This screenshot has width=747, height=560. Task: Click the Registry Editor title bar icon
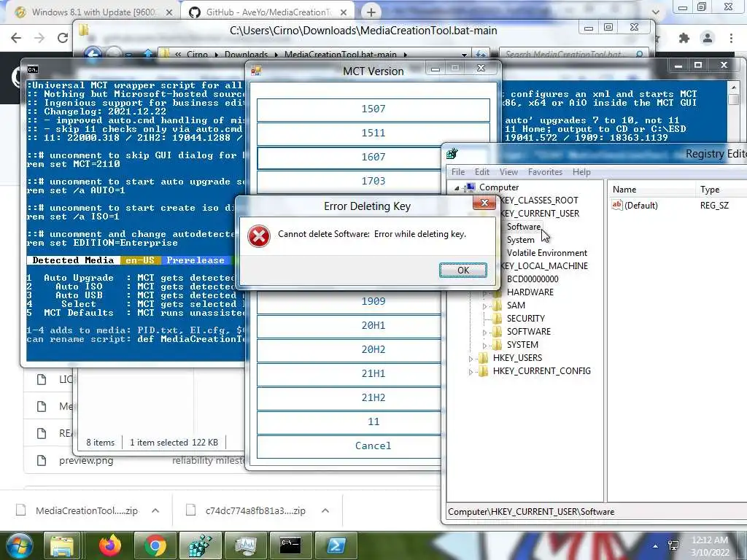point(452,154)
